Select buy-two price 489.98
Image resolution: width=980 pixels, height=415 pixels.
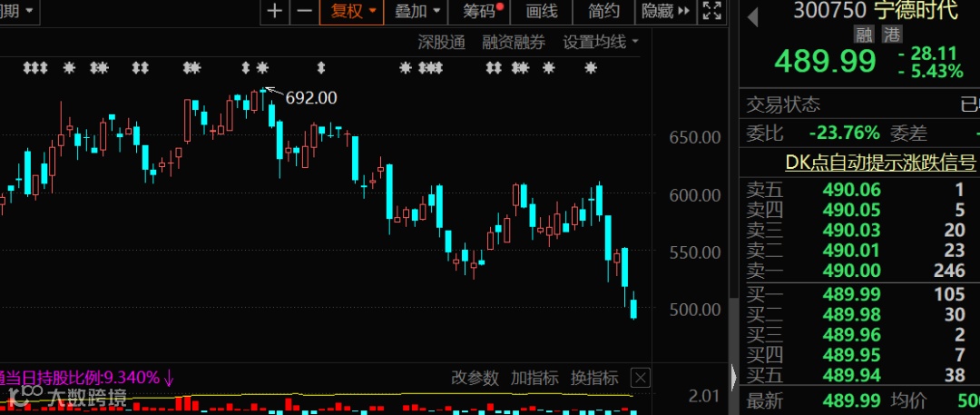[852, 314]
